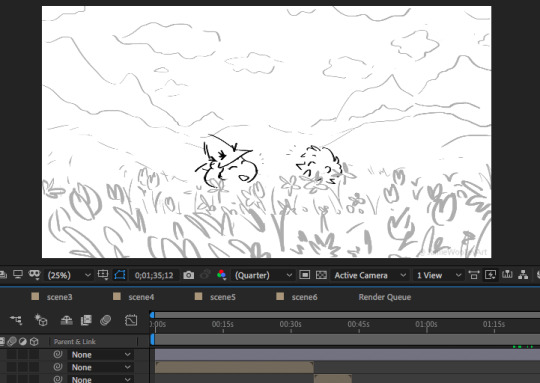This screenshot has height=383, width=540.
Task: Take a snapshot with the camera icon
Action: pos(188,275)
